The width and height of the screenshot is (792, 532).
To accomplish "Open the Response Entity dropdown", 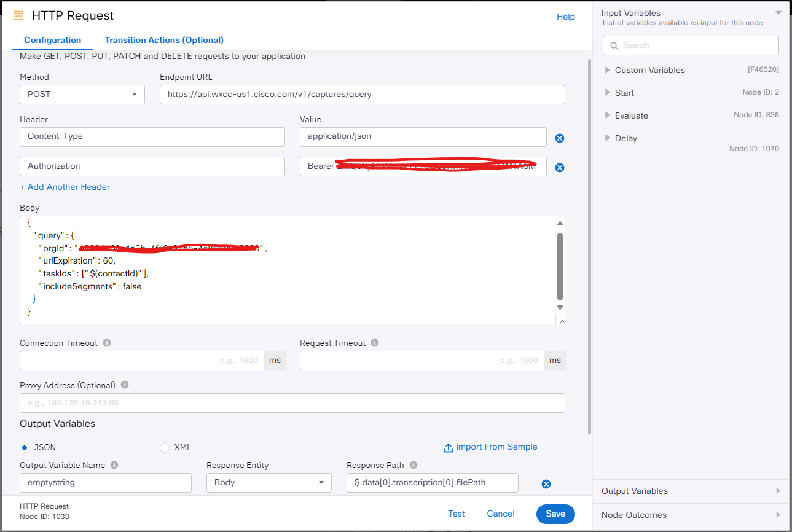I will tap(269, 483).
